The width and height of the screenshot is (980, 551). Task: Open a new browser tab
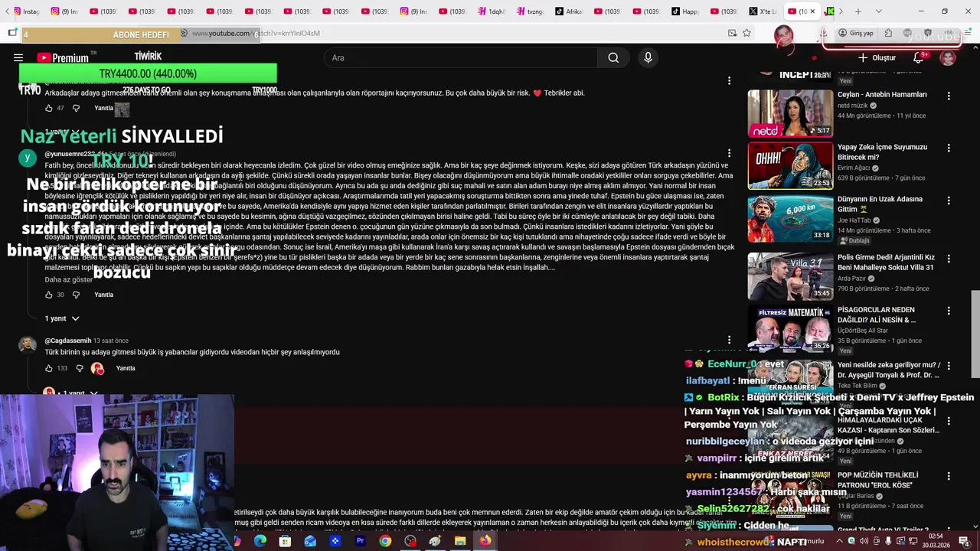858,11
